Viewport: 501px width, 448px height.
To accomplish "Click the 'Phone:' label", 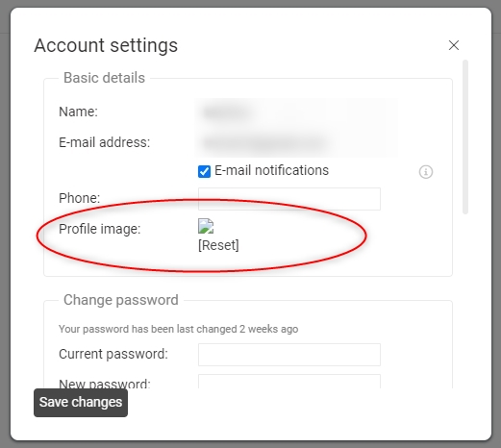I will tap(80, 198).
